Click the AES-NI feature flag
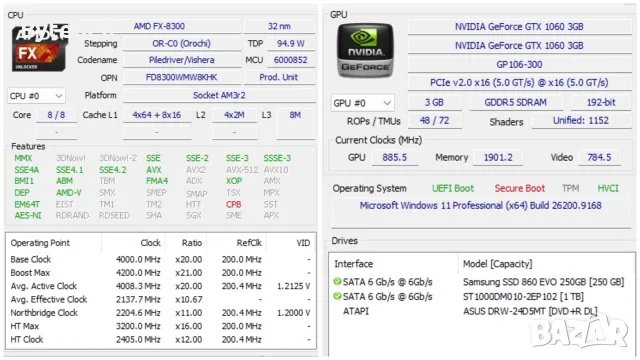Screen dimensions: 640x360 click(28, 216)
